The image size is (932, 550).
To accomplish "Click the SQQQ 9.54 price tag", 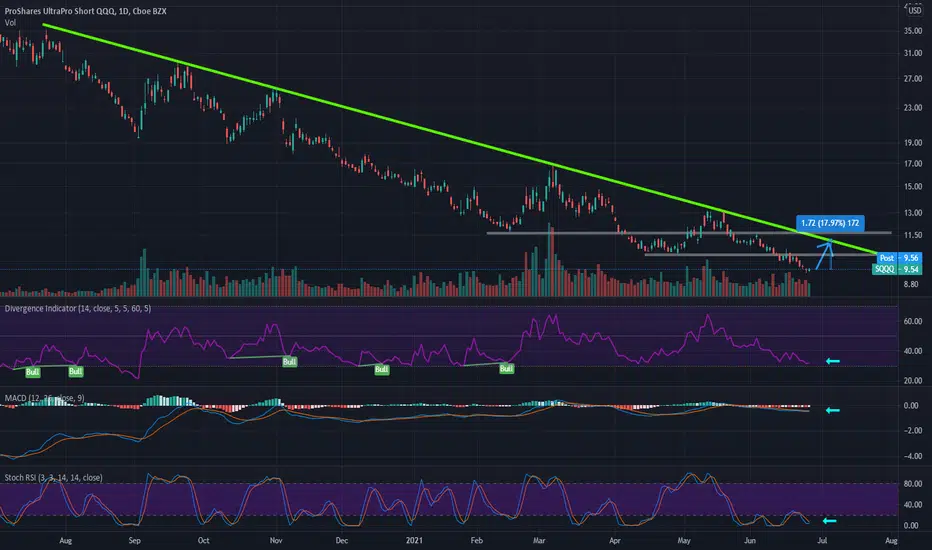I will click(896, 269).
